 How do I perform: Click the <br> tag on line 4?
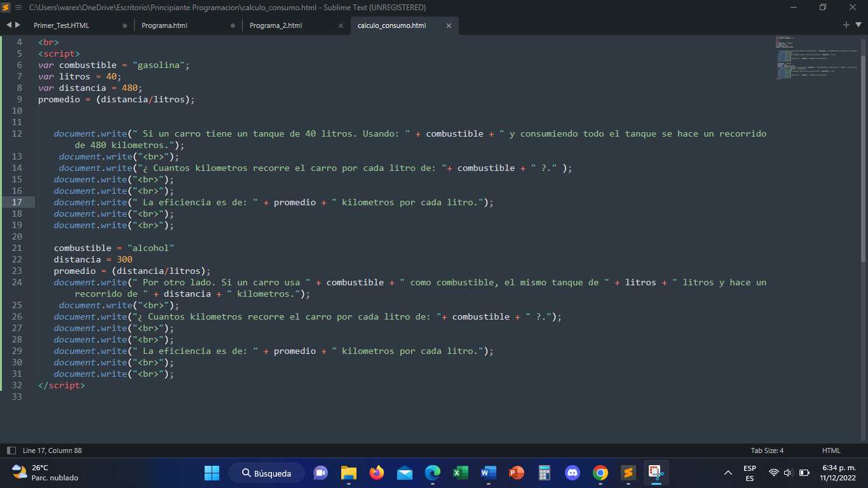coord(48,42)
